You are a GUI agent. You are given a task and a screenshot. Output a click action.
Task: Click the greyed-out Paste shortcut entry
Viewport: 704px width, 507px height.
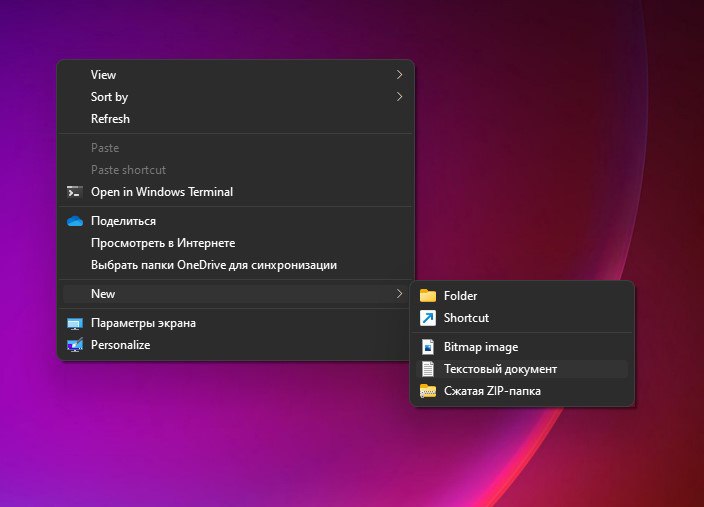[x=236, y=170]
